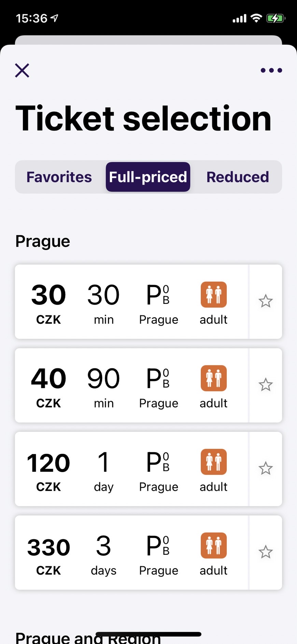Star the 40 CZK 90 min ticket

[266, 385]
